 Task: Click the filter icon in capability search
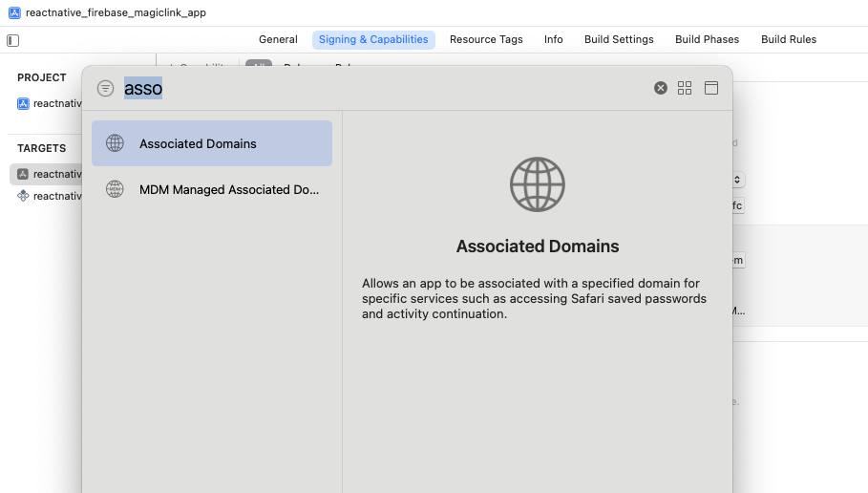click(105, 88)
